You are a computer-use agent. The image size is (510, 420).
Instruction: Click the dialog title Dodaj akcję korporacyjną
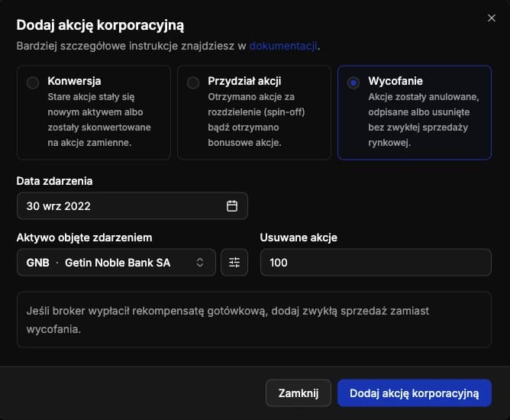click(x=100, y=25)
